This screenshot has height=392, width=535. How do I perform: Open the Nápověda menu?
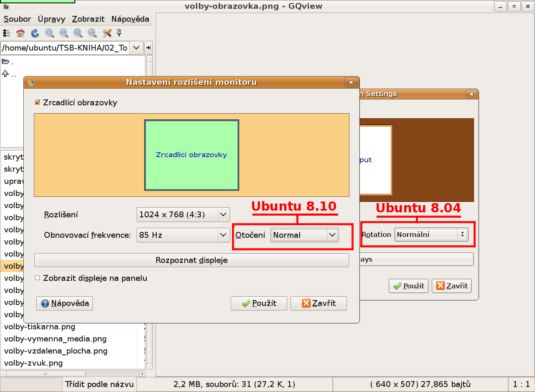coord(130,19)
